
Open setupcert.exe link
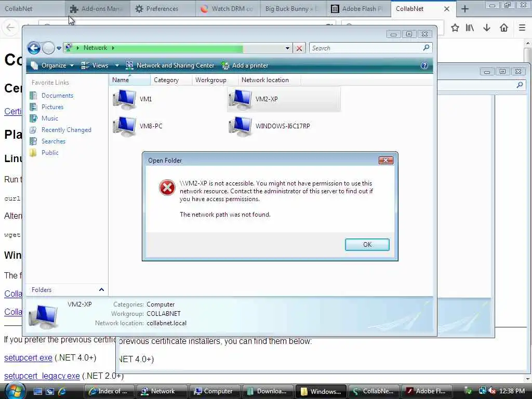click(x=28, y=357)
